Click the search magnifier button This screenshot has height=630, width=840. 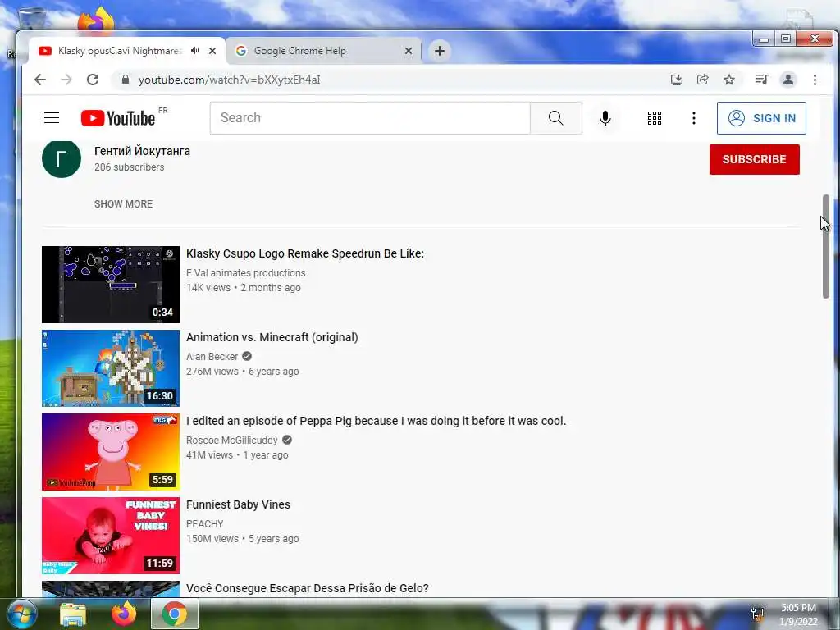(x=556, y=118)
